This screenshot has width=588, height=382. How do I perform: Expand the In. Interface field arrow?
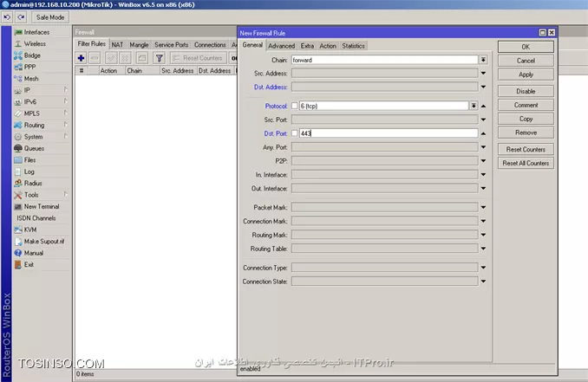point(483,174)
